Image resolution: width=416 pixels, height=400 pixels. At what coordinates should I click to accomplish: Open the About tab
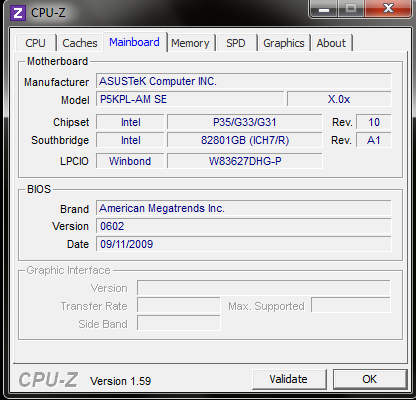[331, 43]
